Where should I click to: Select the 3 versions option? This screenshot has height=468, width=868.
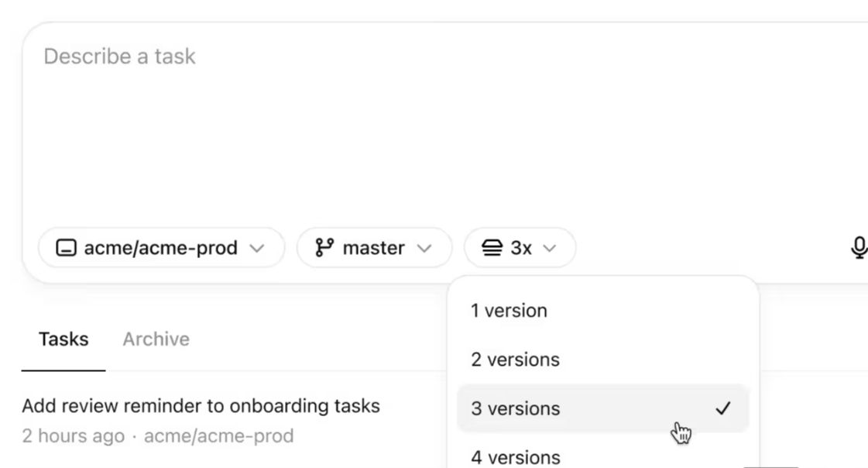tap(515, 408)
